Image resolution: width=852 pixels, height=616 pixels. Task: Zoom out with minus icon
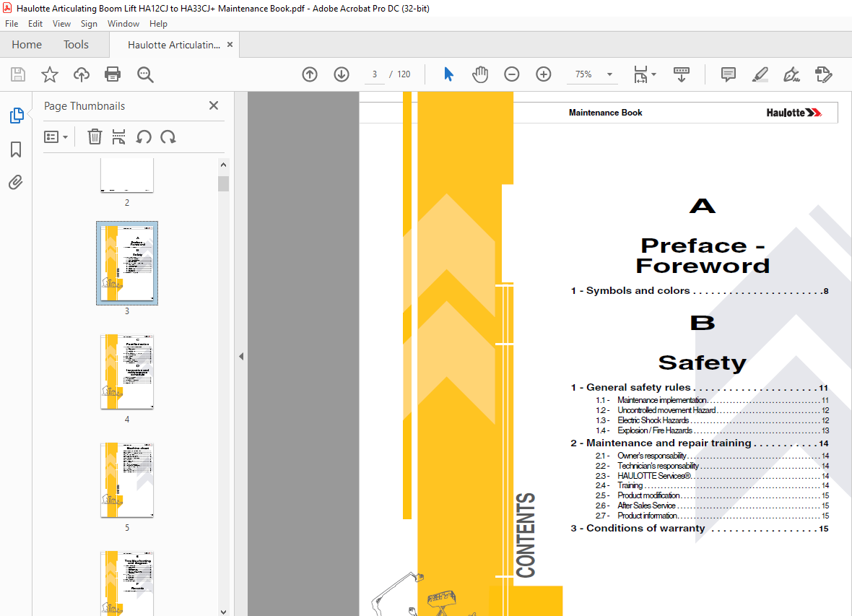click(x=511, y=74)
